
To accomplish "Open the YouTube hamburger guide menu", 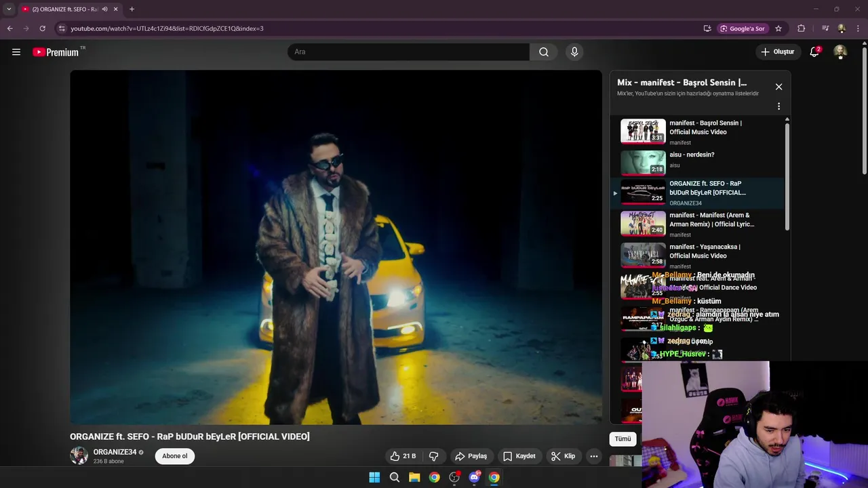I will (16, 52).
